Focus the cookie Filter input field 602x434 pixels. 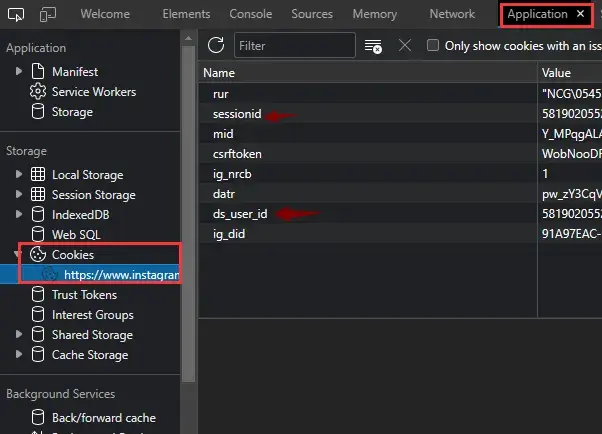click(x=294, y=46)
